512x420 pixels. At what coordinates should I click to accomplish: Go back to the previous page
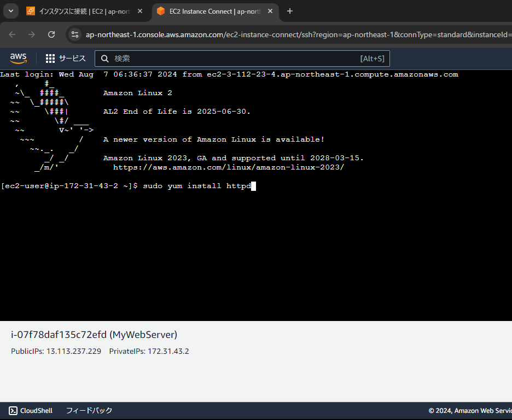(x=12, y=34)
